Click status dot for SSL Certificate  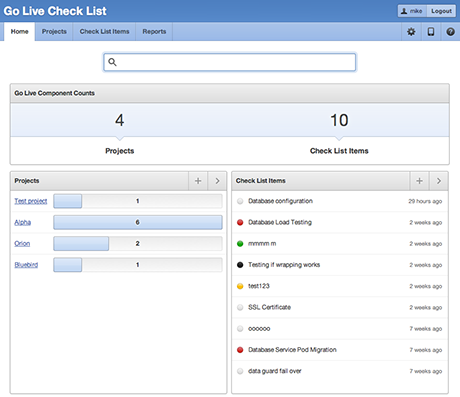[x=240, y=307]
